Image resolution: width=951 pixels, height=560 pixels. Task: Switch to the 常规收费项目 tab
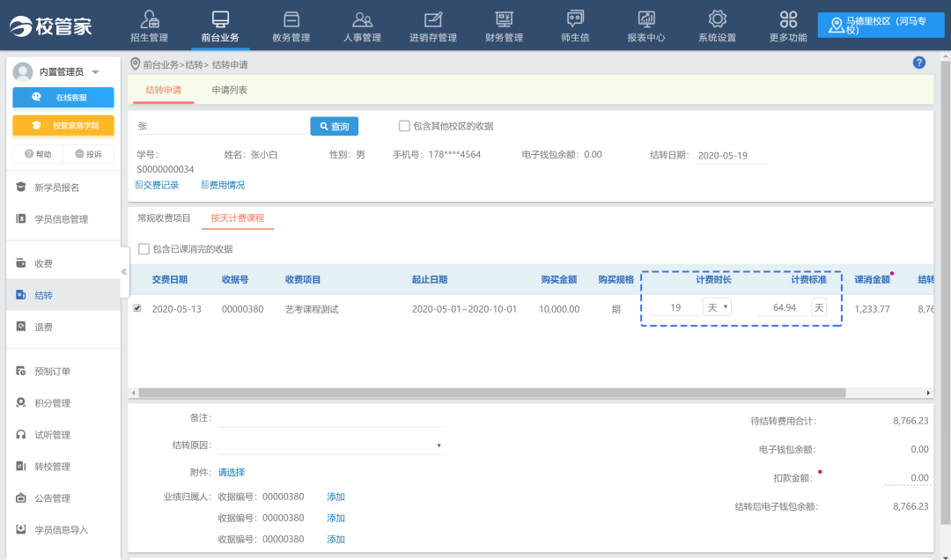(x=164, y=218)
